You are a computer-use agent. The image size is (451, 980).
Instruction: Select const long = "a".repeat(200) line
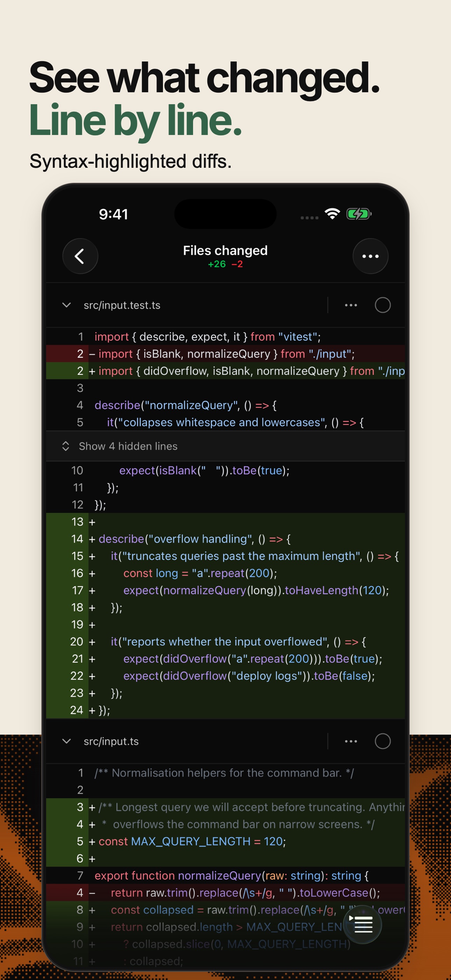pos(225,573)
